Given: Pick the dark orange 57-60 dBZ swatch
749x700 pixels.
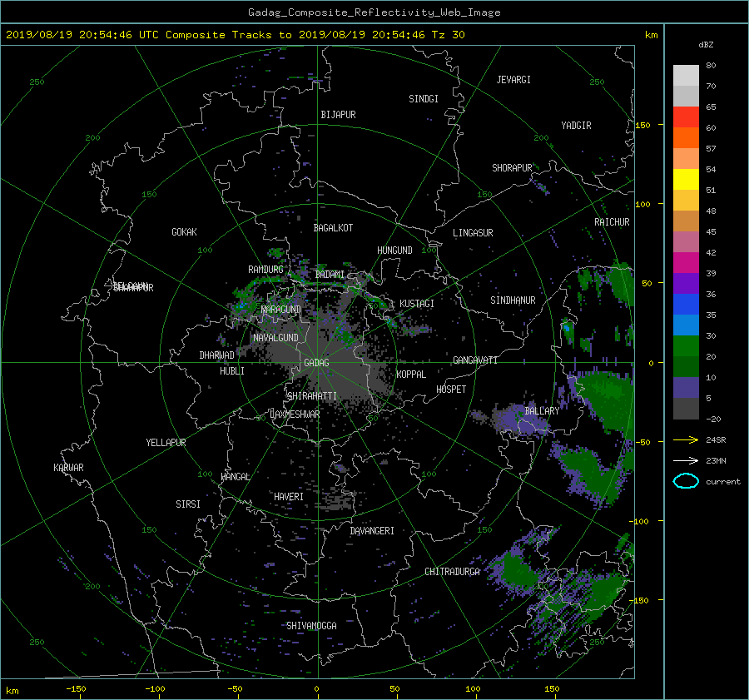Looking at the screenshot, I should tap(686, 137).
